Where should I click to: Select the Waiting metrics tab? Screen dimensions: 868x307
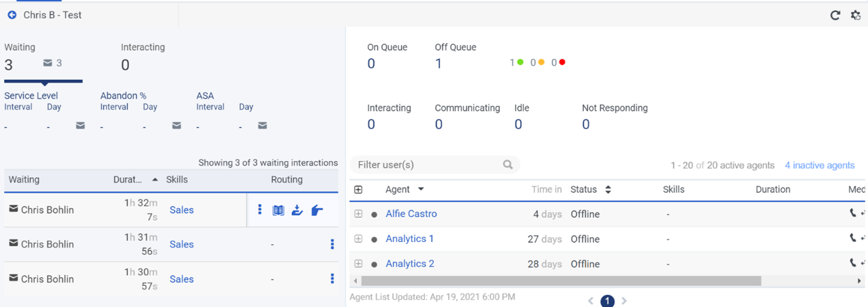coord(42,58)
